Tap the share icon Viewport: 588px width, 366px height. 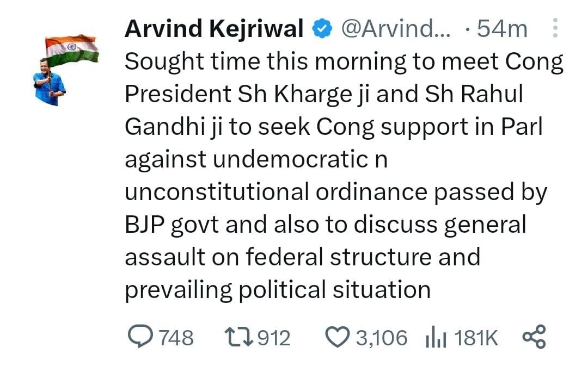[533, 337]
